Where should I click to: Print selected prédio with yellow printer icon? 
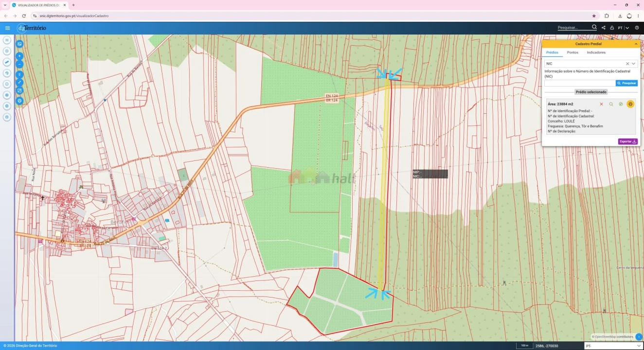click(x=630, y=104)
